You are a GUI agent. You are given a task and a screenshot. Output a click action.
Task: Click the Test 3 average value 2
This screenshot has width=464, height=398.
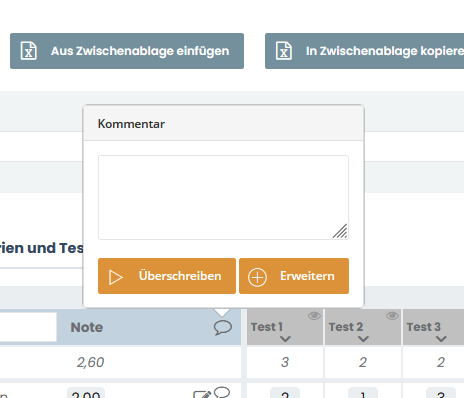441,362
